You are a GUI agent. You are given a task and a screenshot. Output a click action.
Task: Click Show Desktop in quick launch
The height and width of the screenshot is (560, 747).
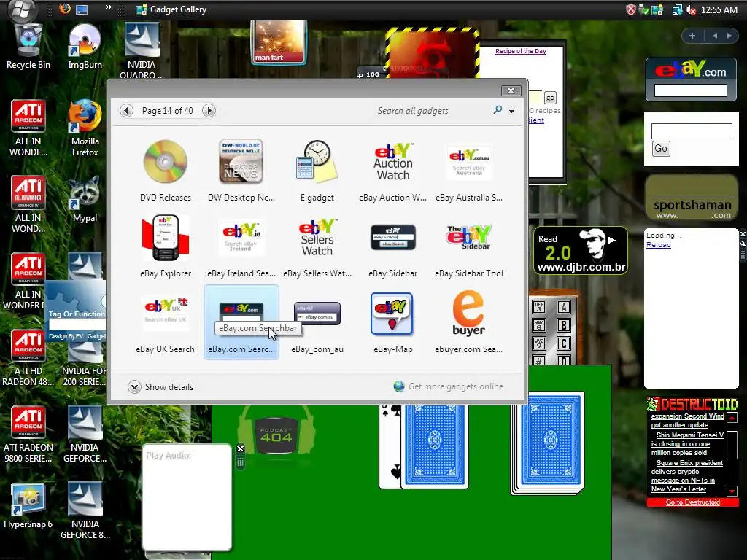(82, 9)
